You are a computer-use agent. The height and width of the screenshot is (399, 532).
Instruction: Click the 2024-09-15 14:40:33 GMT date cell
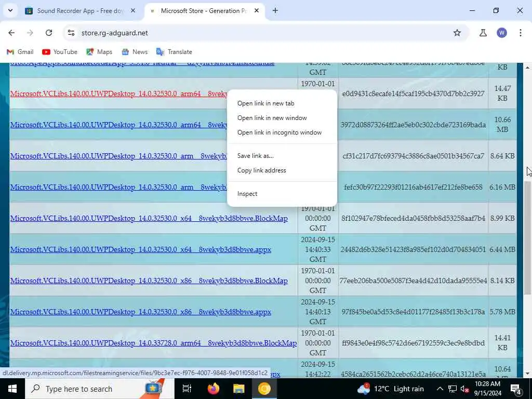pos(318,249)
